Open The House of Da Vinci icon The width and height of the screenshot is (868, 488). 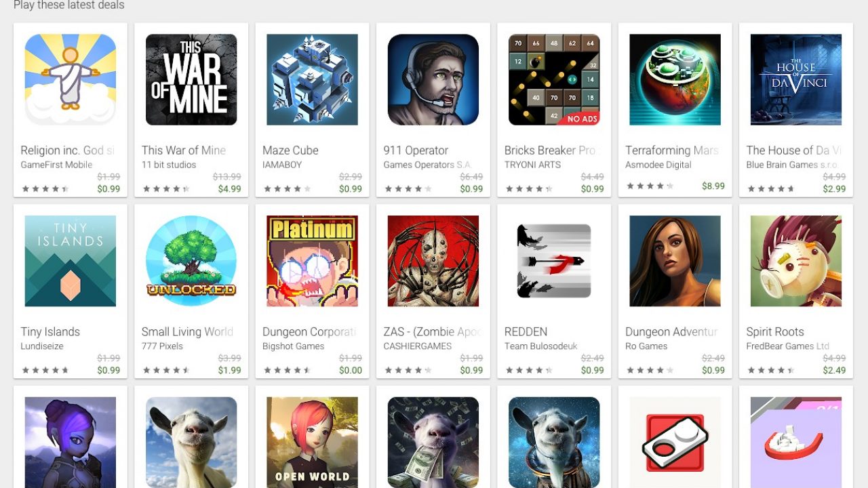coord(796,80)
